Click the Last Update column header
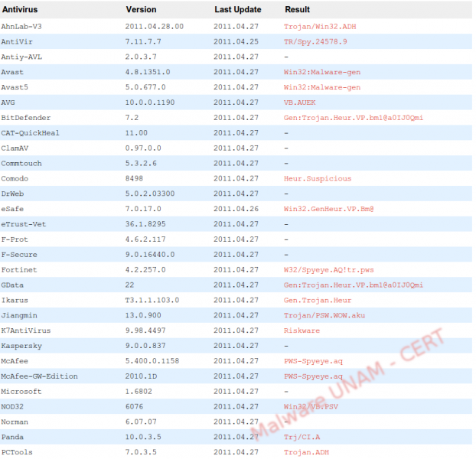 [238, 10]
